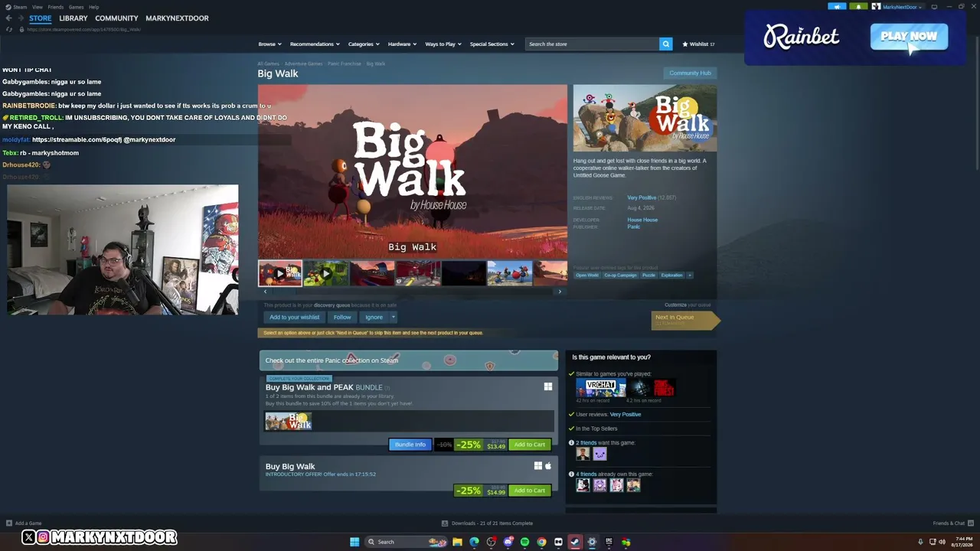Click the Open World tag
This screenshot has width=980, height=551.
click(x=587, y=275)
